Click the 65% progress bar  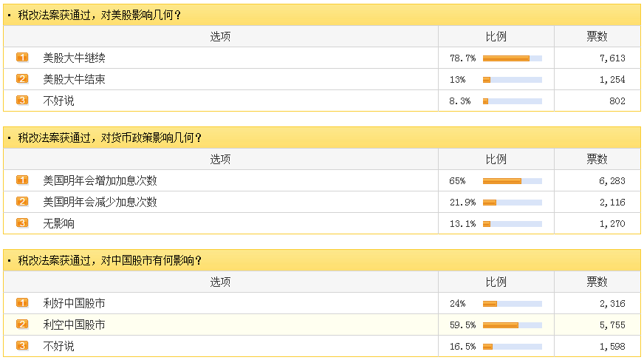coord(512,181)
